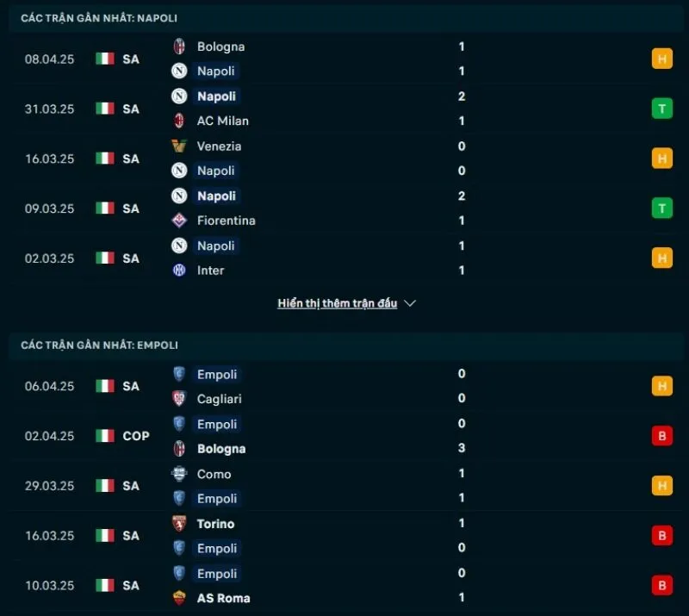689x616 pixels.
Task: Click the AC Milan logo icon
Action: click(x=179, y=121)
